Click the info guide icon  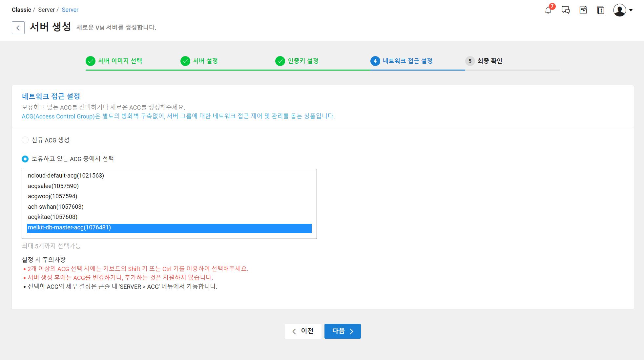click(600, 10)
